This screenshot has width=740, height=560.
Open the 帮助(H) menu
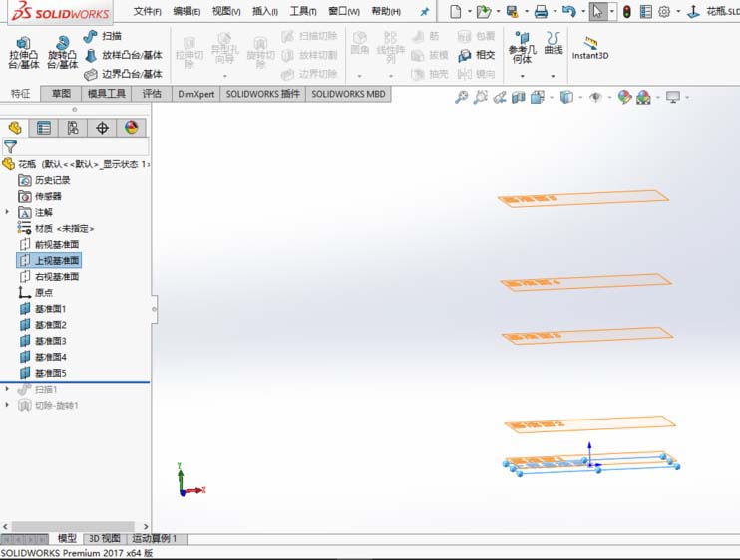[x=386, y=11]
